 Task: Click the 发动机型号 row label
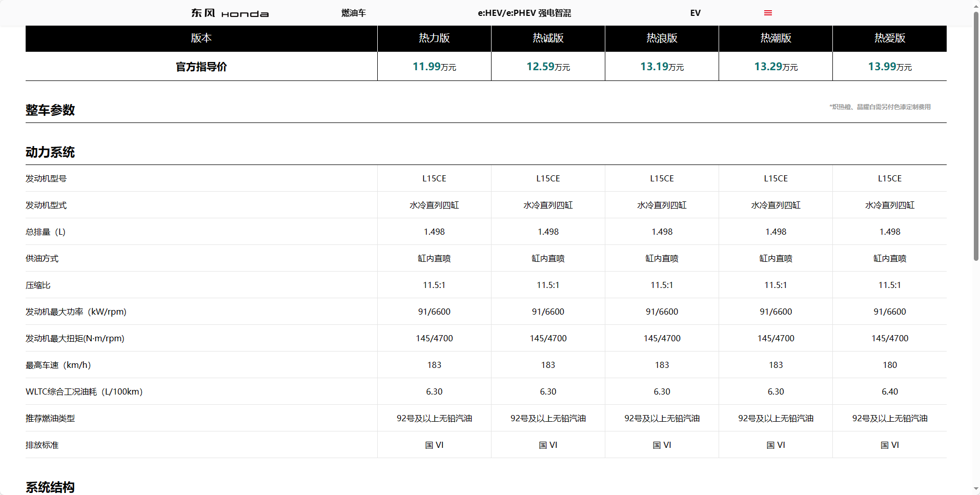(x=46, y=179)
